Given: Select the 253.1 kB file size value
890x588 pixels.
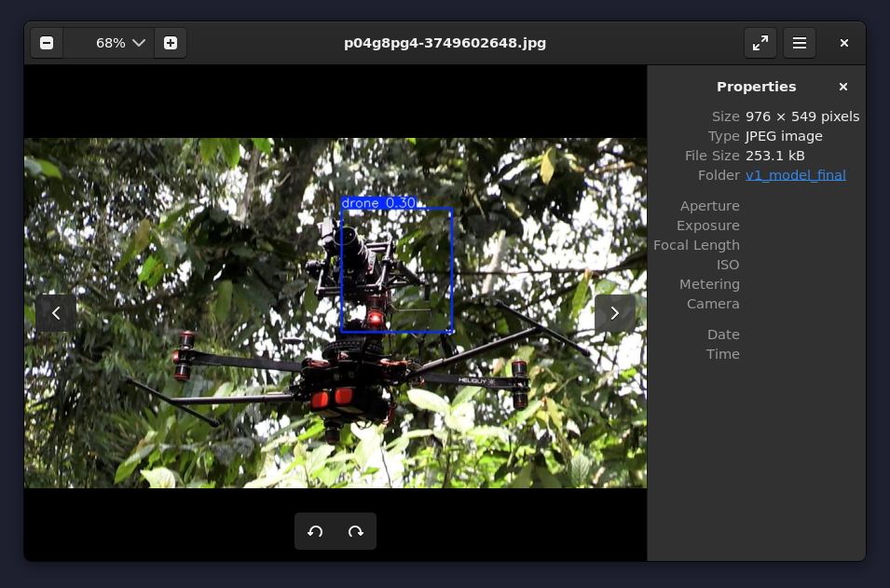Looking at the screenshot, I should [774, 156].
